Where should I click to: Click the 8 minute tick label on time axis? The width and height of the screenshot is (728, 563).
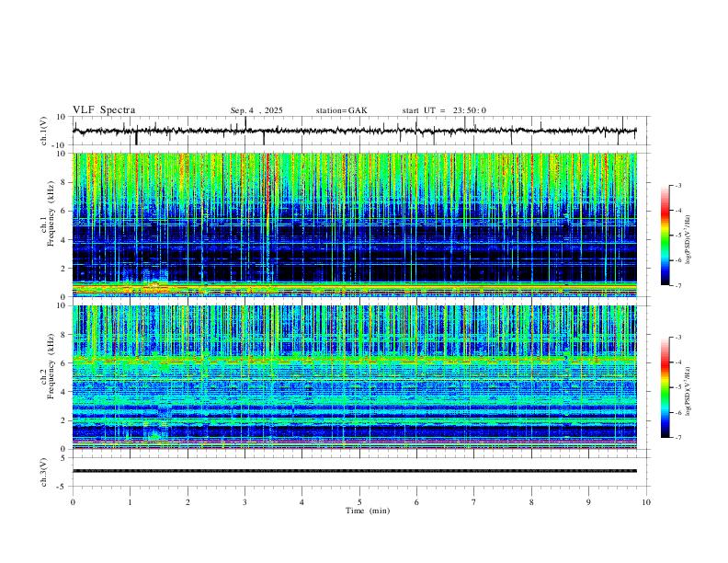tap(531, 502)
